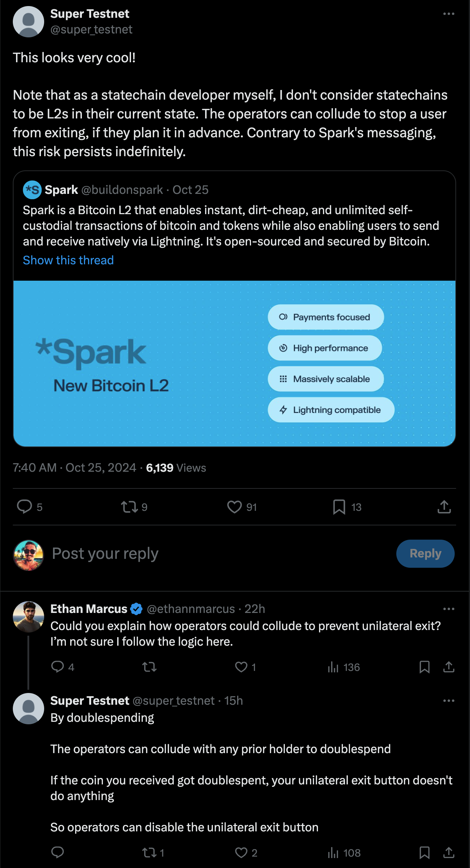This screenshot has height=868, width=470.
Task: Like the main Super Testnet post
Action: 234,507
